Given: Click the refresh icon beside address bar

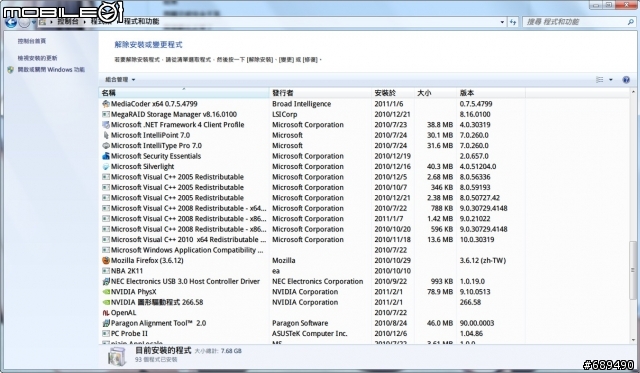Looking at the screenshot, I should [x=513, y=22].
